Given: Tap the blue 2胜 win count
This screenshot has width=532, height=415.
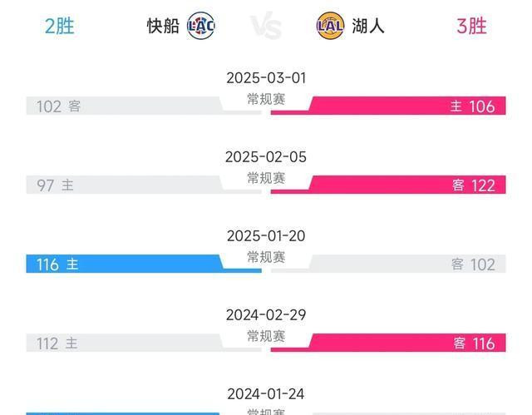Looking at the screenshot, I should tap(60, 26).
